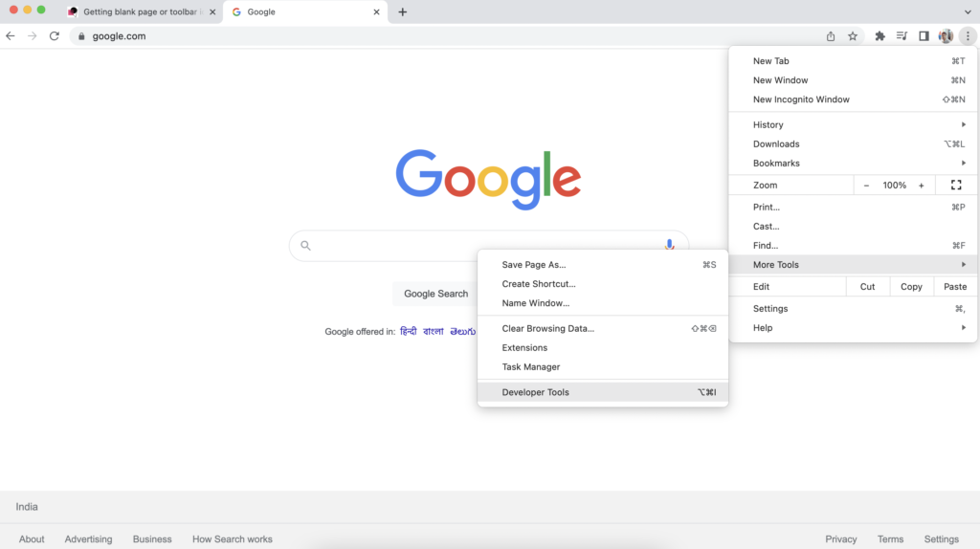
Task: Open the Privacy footer link
Action: 841,539
